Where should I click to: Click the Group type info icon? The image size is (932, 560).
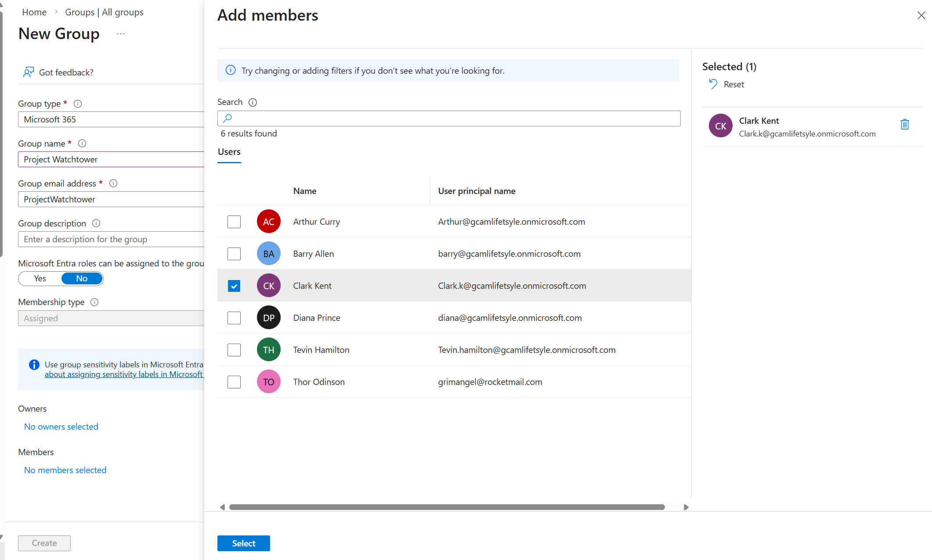click(78, 104)
